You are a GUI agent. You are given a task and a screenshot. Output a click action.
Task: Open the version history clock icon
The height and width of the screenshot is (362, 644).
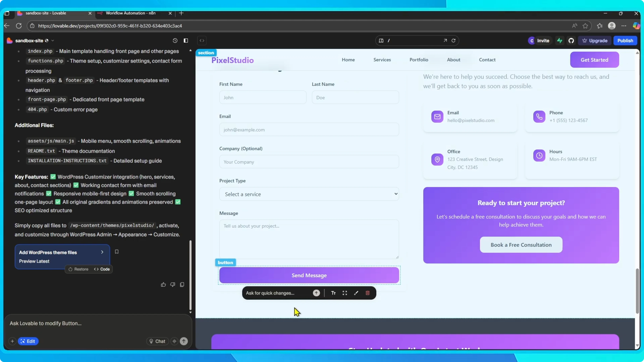pos(175,40)
